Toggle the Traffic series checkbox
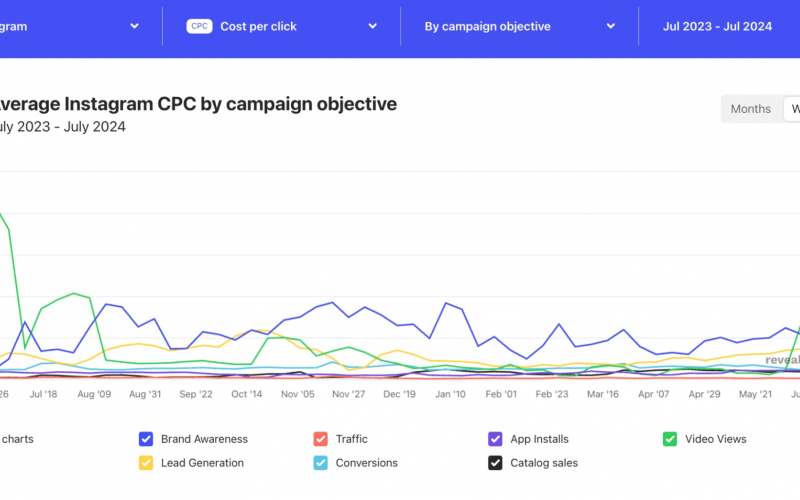The height and width of the screenshot is (500, 800). tap(320, 439)
